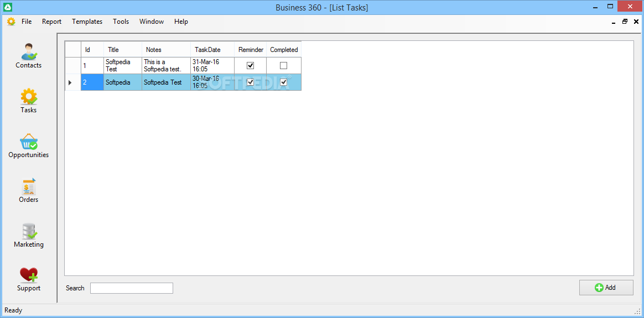The image size is (644, 318).
Task: Select the '31-Mar-16 16:05' date cell
Action: (x=213, y=66)
